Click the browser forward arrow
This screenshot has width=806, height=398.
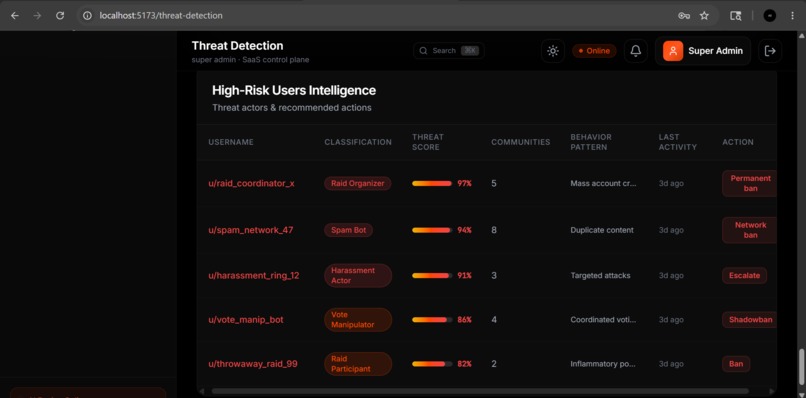(37, 15)
